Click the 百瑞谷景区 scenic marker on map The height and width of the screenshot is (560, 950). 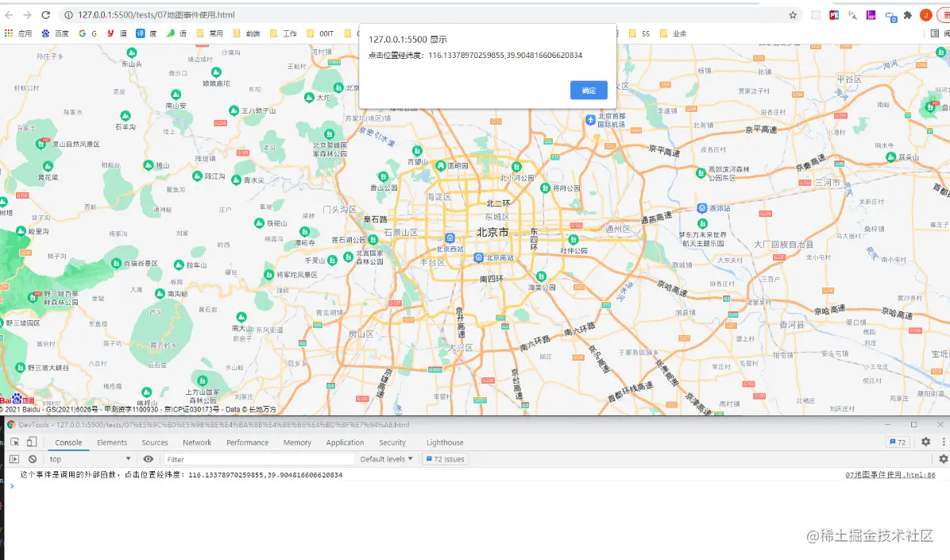click(116, 263)
